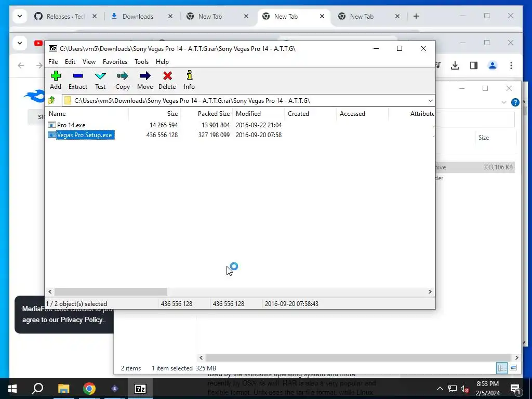Sort by the Size column header in 7-Zip
The width and height of the screenshot is (532, 399).
[x=154, y=114]
